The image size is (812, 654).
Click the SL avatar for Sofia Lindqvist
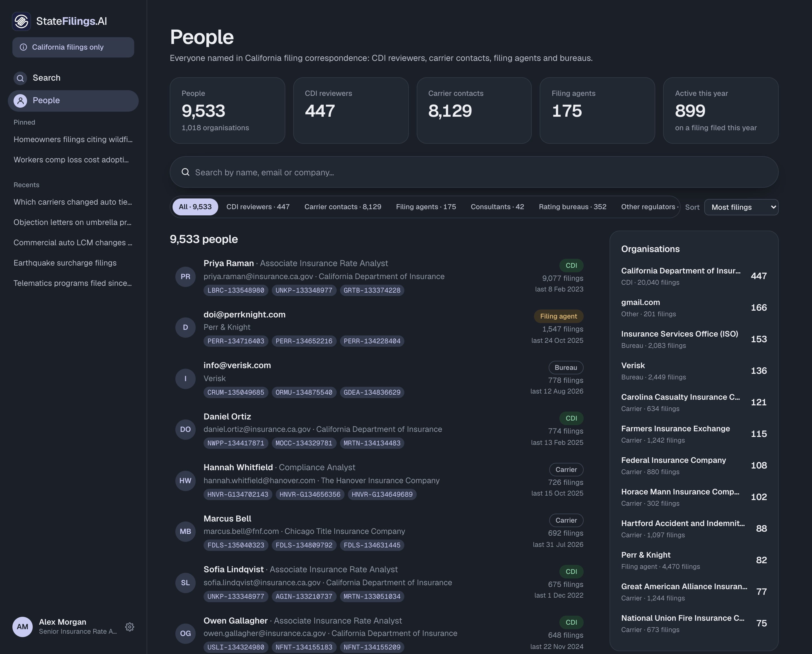[x=186, y=583]
